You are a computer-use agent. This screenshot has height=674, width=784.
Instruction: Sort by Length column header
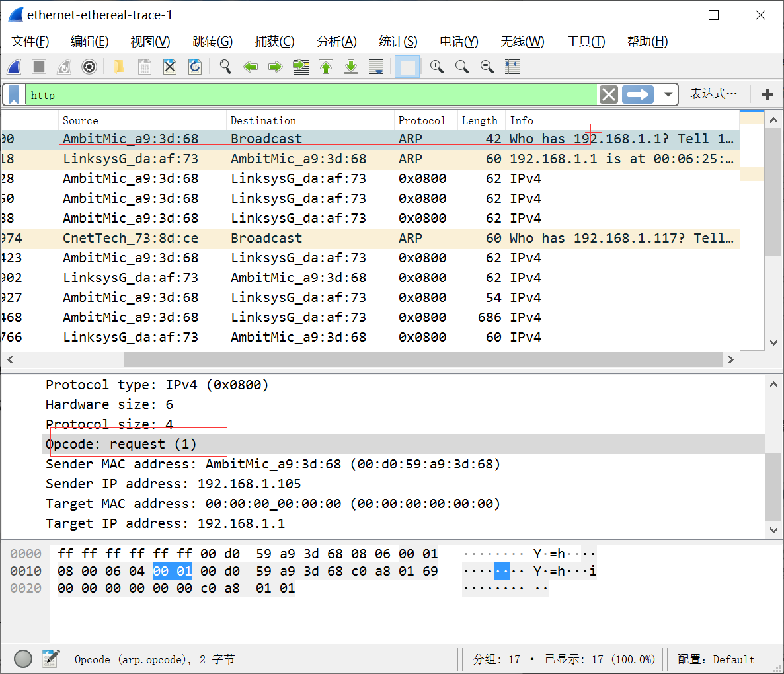pos(481,120)
